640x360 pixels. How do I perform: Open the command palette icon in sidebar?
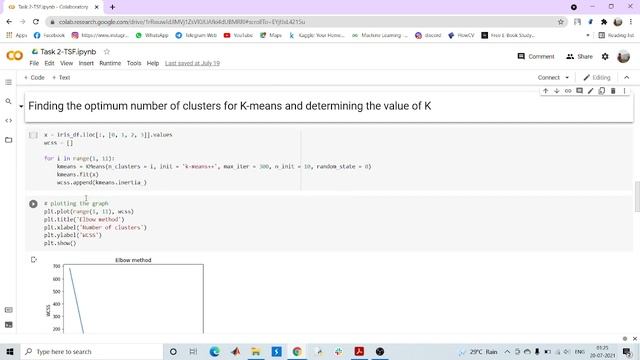click(x=9, y=310)
